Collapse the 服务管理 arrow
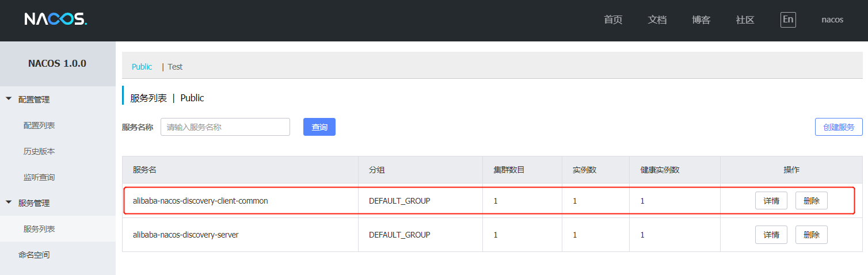 (9, 203)
